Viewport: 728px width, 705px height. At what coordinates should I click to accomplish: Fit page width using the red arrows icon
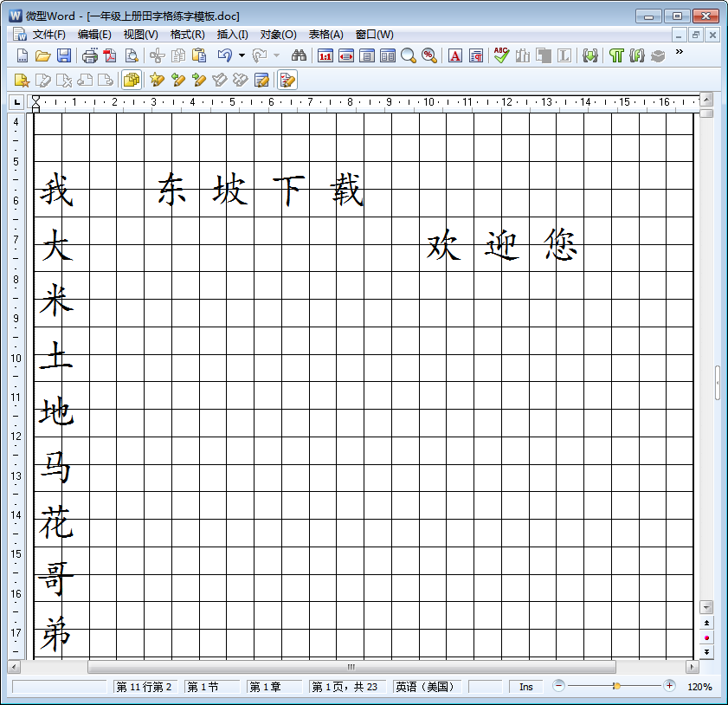[x=346, y=55]
